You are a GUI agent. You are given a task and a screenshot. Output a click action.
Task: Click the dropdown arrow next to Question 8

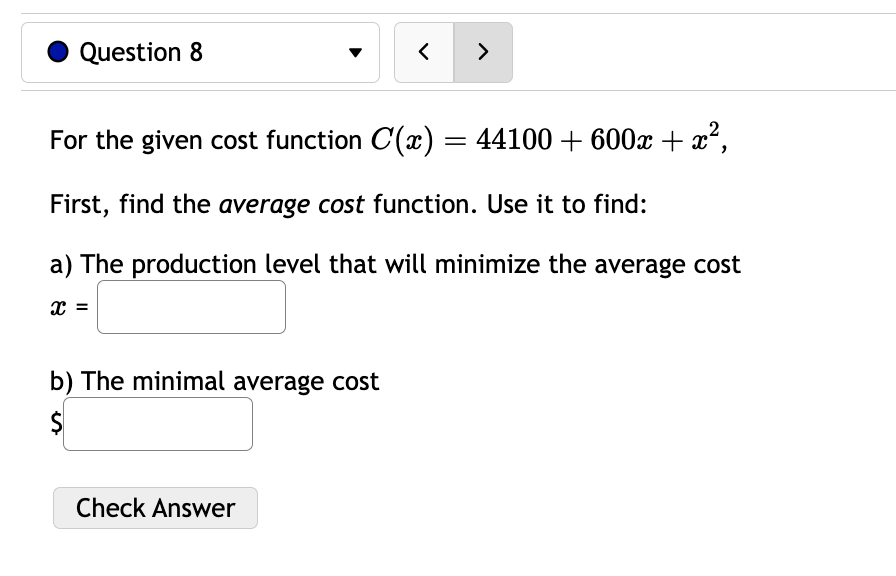(x=355, y=53)
